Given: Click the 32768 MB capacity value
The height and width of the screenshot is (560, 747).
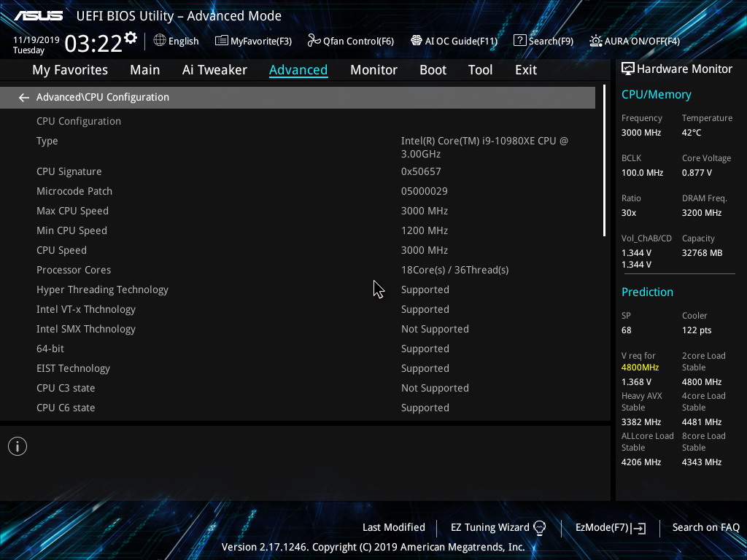Looking at the screenshot, I should tap(702, 253).
